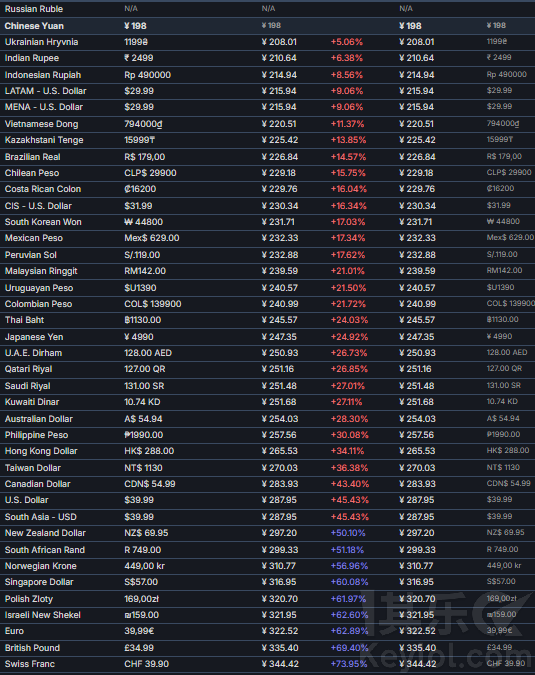Click the Australian Dollar currency name
The image size is (535, 675).
pos(39,419)
